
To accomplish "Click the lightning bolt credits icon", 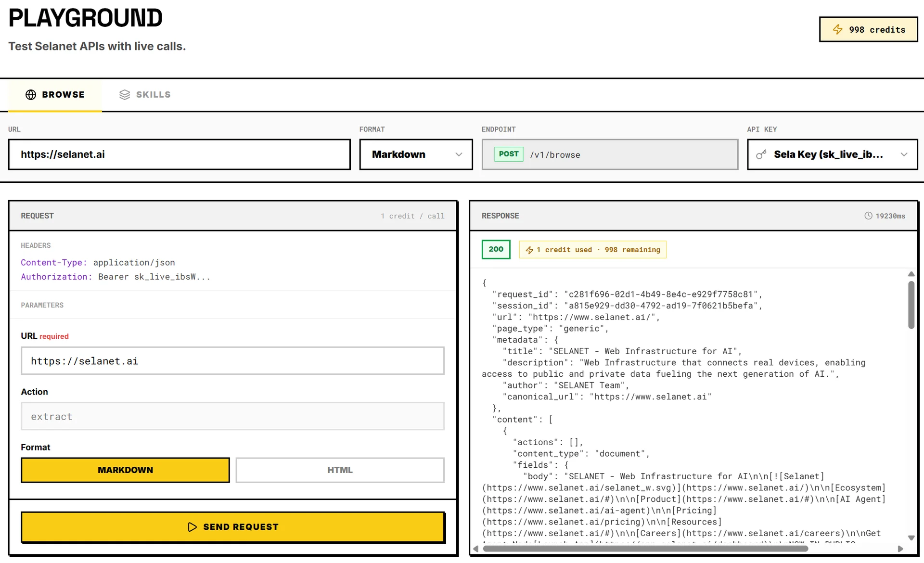I will [x=838, y=29].
